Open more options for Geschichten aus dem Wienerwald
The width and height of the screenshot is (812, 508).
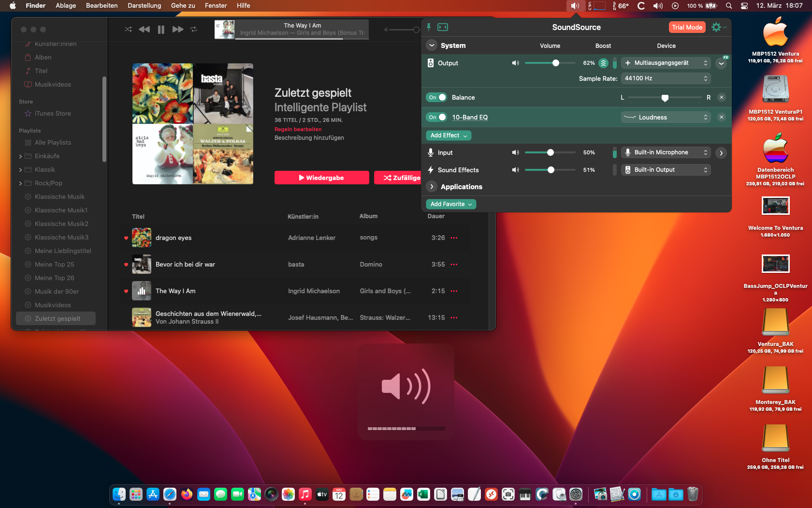click(x=454, y=318)
